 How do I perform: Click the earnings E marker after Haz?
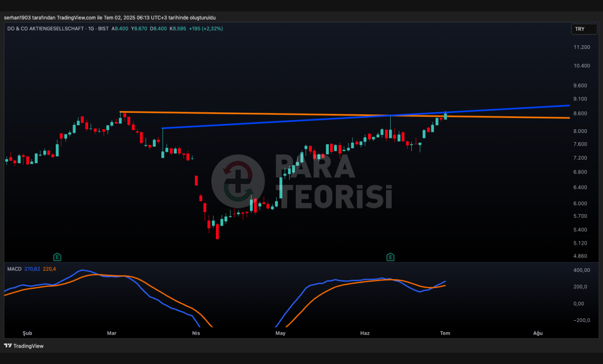pyautogui.click(x=390, y=257)
